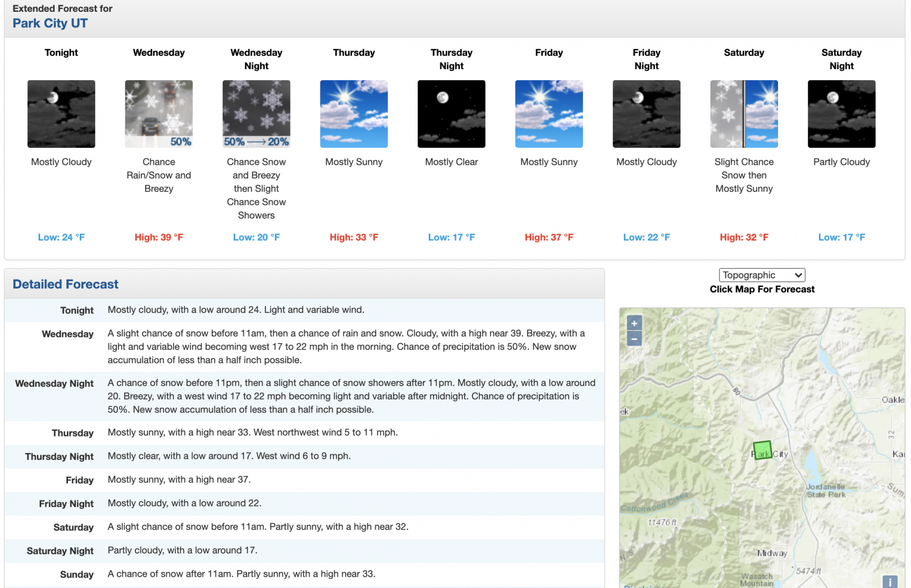The width and height of the screenshot is (911, 588).
Task: Click Thursday mostly sunny forecast icon
Action: [354, 114]
